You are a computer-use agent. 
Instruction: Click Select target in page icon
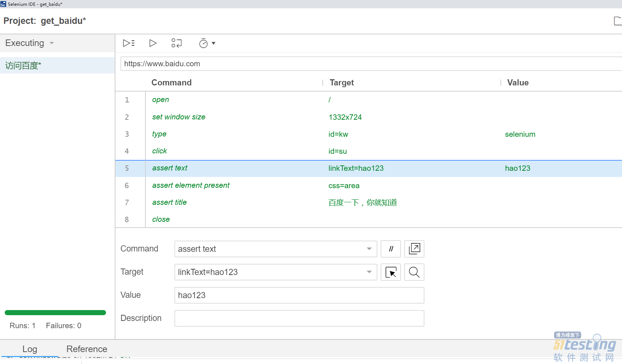point(391,272)
